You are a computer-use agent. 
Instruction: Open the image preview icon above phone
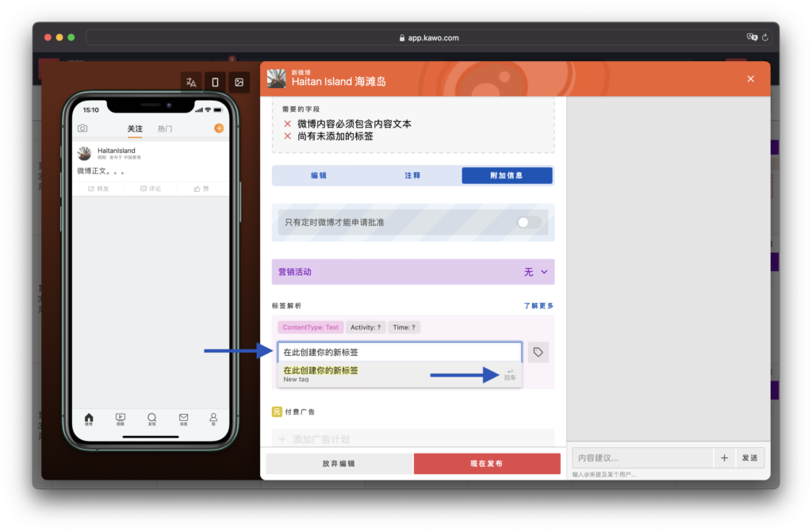(239, 82)
